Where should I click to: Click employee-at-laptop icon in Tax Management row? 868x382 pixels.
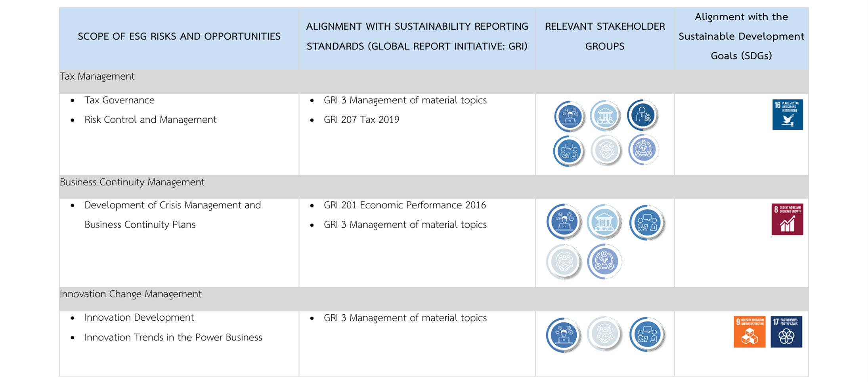569,116
